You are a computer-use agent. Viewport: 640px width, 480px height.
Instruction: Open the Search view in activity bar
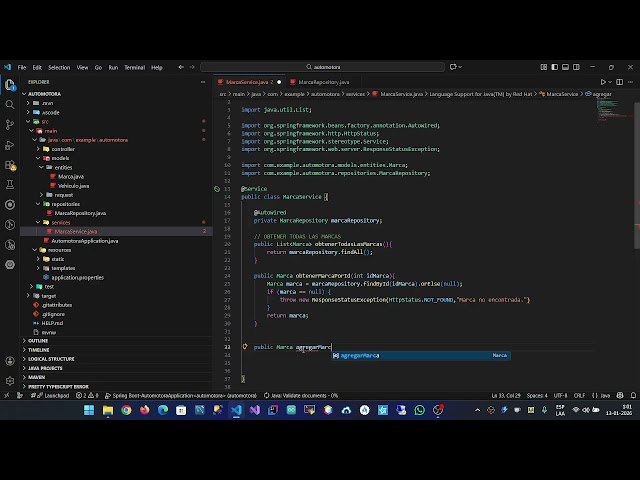10,104
